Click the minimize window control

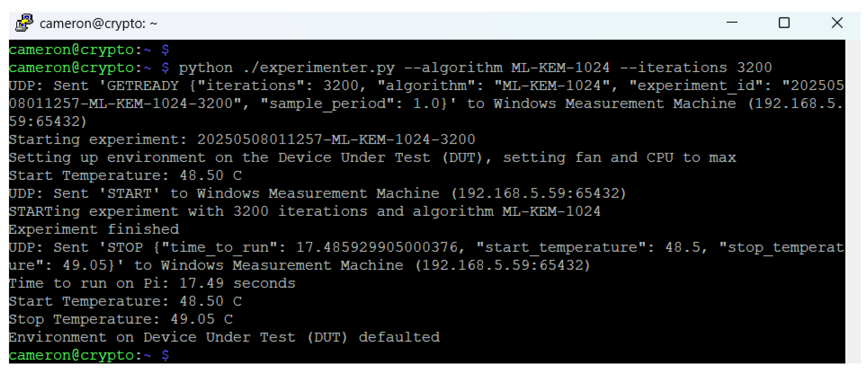732,23
